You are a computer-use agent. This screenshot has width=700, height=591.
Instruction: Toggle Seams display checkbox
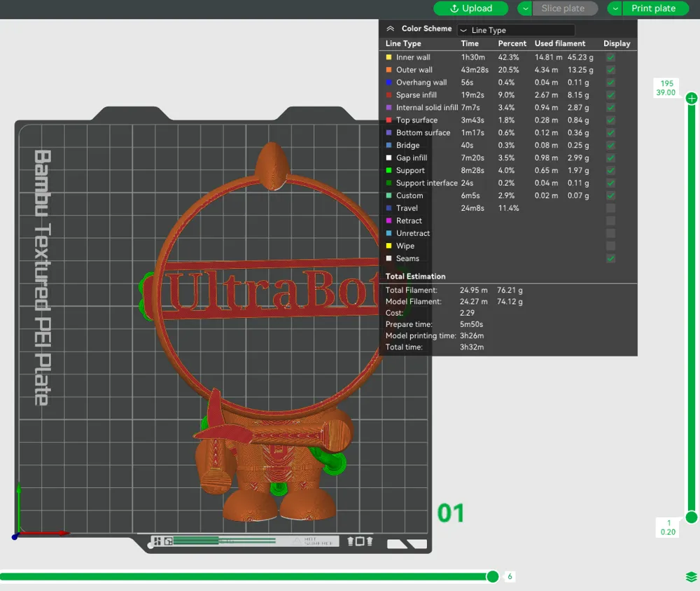coord(610,258)
